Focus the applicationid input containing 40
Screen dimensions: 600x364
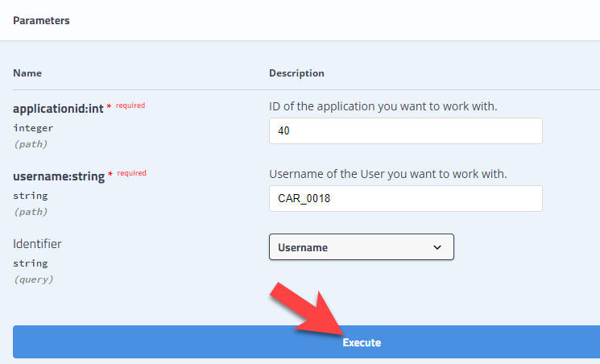tap(406, 131)
